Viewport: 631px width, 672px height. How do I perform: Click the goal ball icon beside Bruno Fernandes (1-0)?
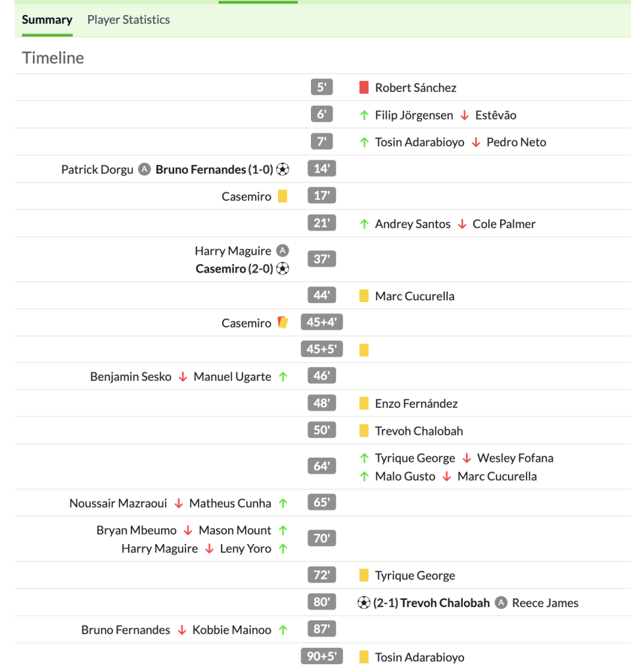pos(283,169)
